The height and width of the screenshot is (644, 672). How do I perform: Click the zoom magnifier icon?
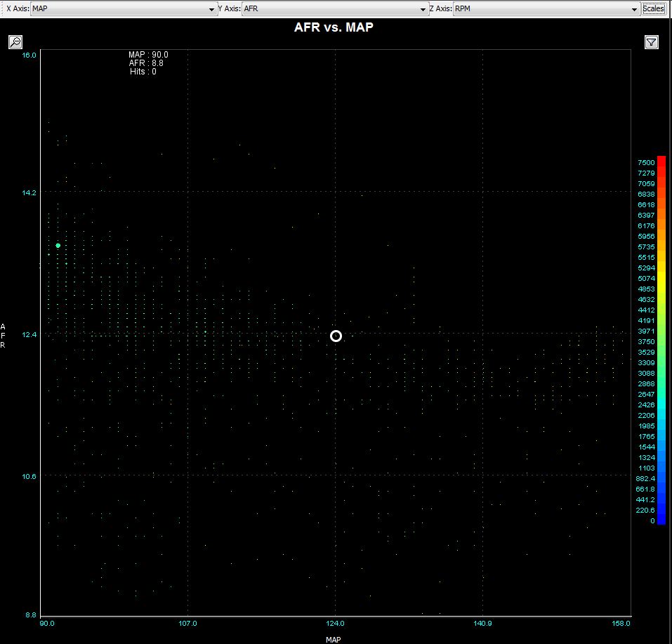point(15,42)
